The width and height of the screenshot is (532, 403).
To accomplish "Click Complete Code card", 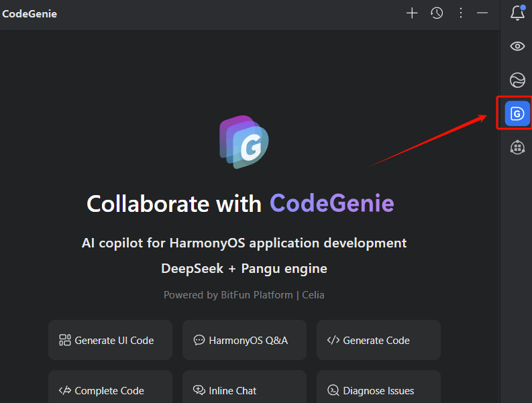I will pos(110,387).
